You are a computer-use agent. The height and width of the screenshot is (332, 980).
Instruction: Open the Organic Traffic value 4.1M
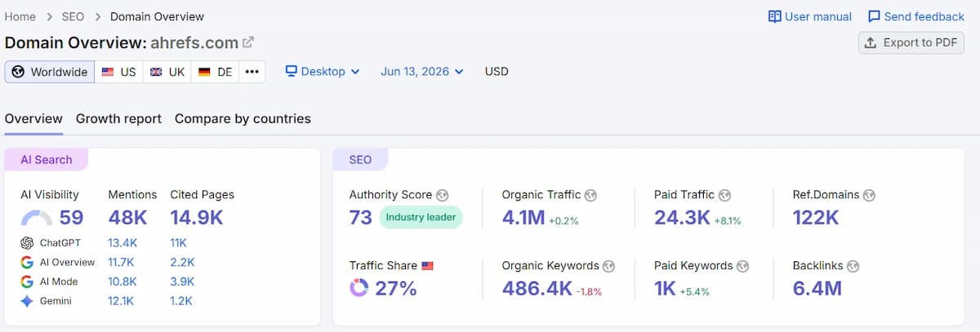523,218
